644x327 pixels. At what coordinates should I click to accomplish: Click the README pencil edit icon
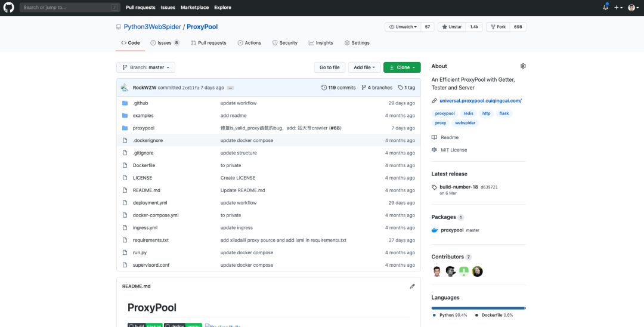point(413,286)
